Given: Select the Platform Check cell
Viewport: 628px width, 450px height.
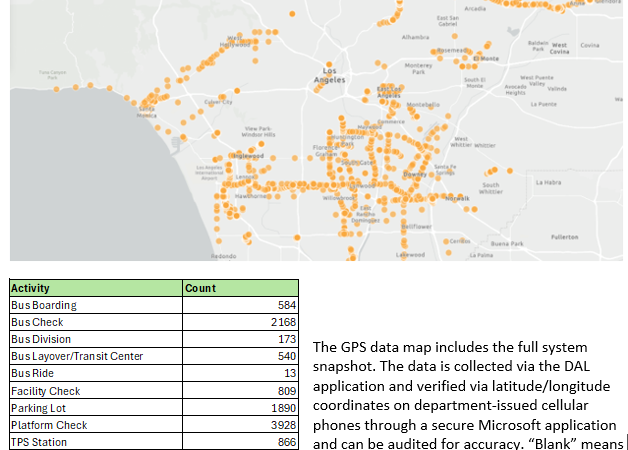Looking at the screenshot, I should pos(96,425).
